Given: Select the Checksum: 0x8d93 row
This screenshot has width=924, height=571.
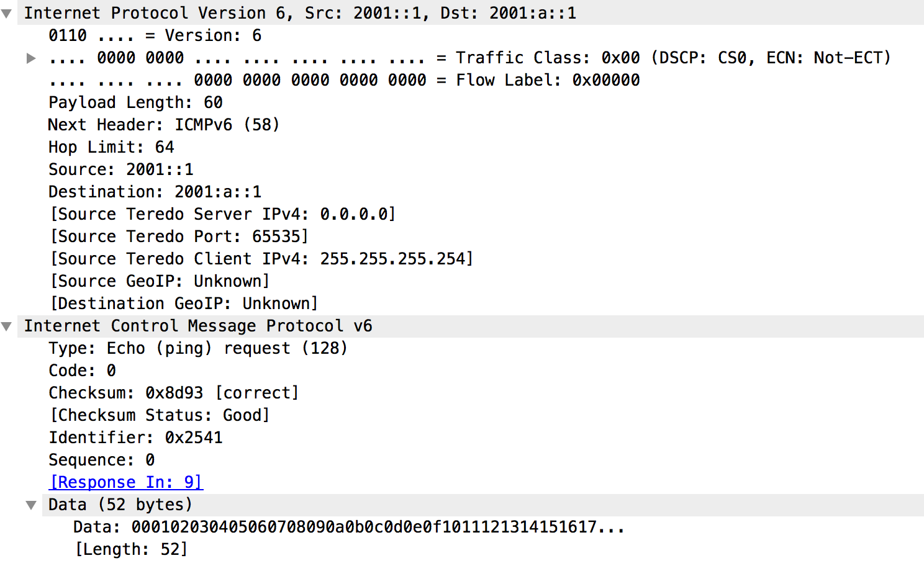Looking at the screenshot, I should click(x=174, y=393).
